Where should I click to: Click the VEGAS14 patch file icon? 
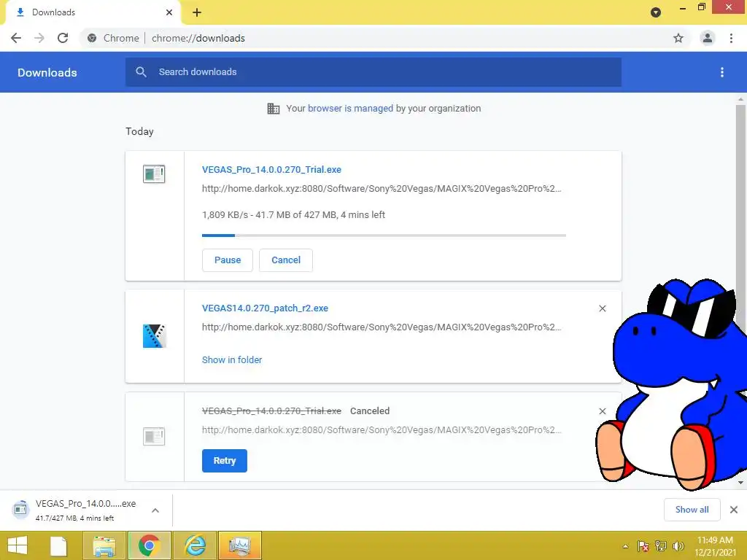coord(154,336)
